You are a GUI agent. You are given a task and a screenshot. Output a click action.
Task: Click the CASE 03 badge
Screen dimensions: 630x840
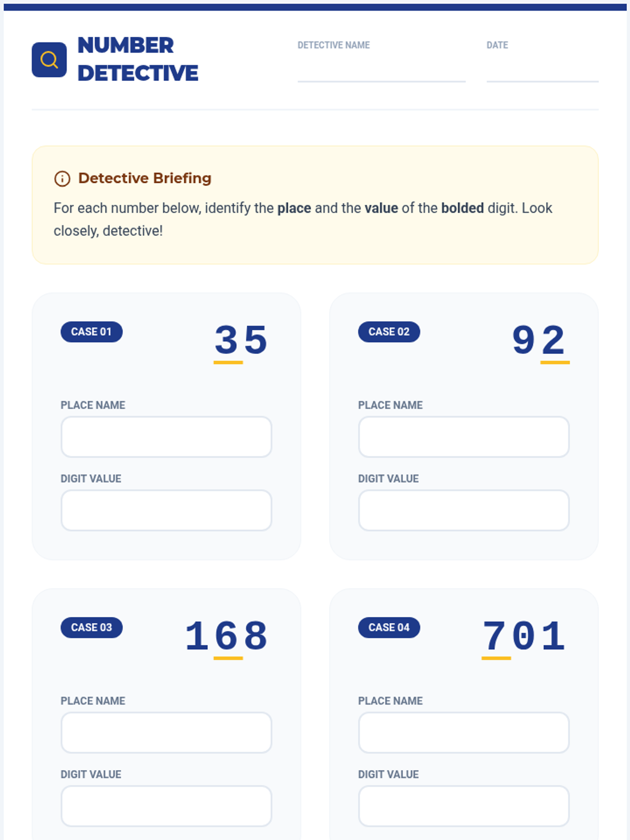click(91, 627)
